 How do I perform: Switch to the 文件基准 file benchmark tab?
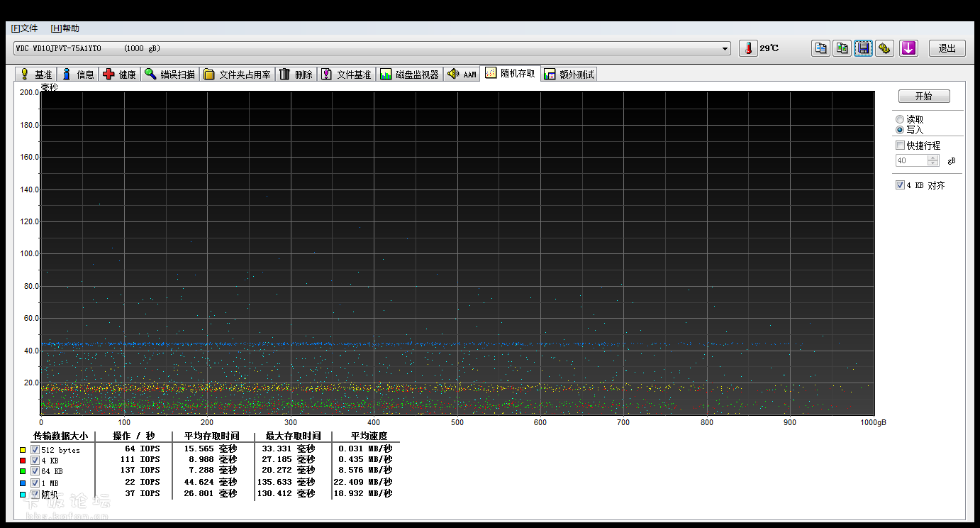point(346,74)
